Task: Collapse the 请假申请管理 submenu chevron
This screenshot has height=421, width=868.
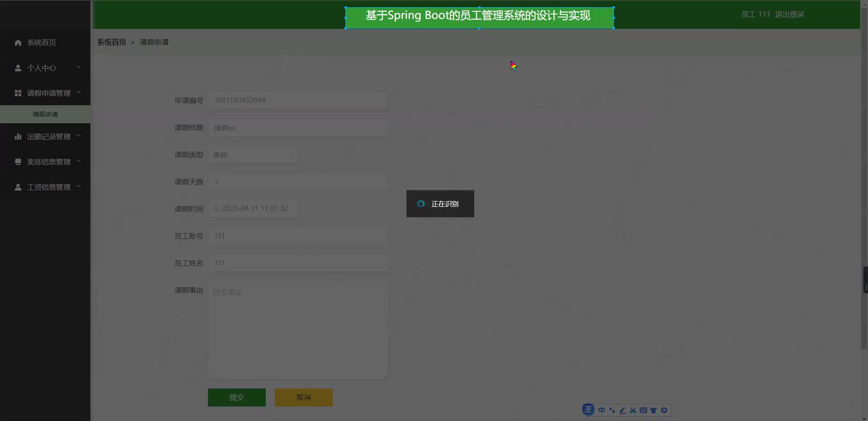Action: click(79, 92)
